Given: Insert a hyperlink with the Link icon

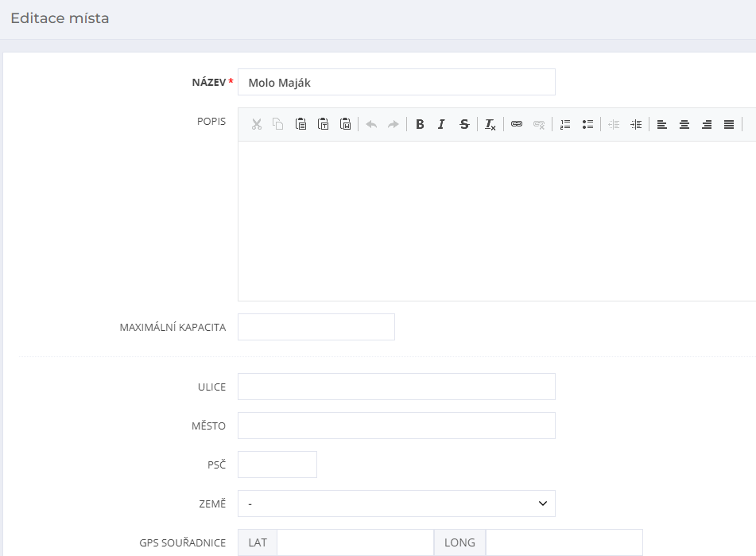Looking at the screenshot, I should pyautogui.click(x=517, y=124).
